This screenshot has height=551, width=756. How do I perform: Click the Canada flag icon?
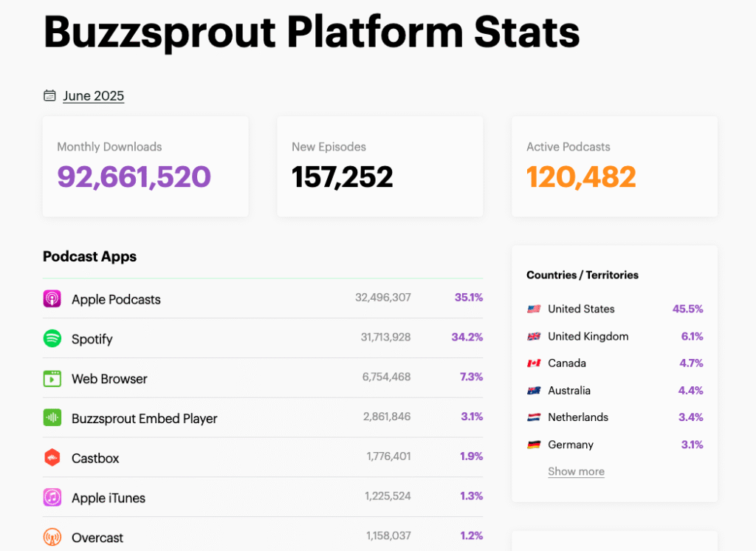pyautogui.click(x=534, y=363)
